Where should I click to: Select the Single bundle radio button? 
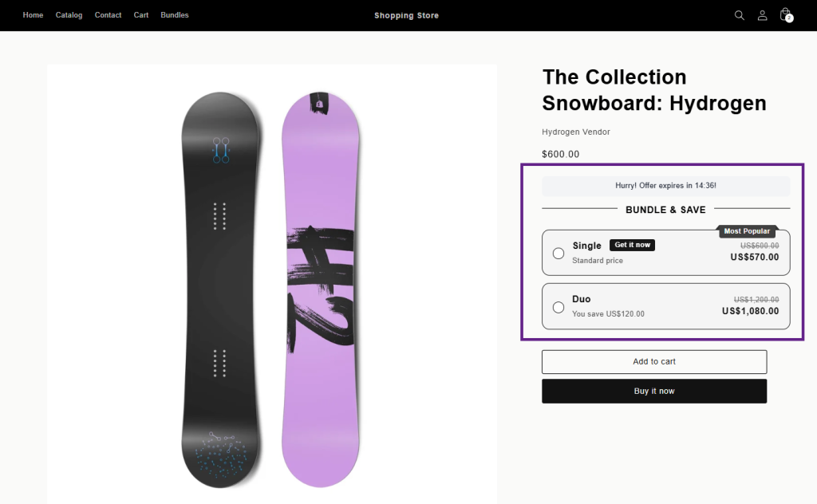click(x=558, y=253)
